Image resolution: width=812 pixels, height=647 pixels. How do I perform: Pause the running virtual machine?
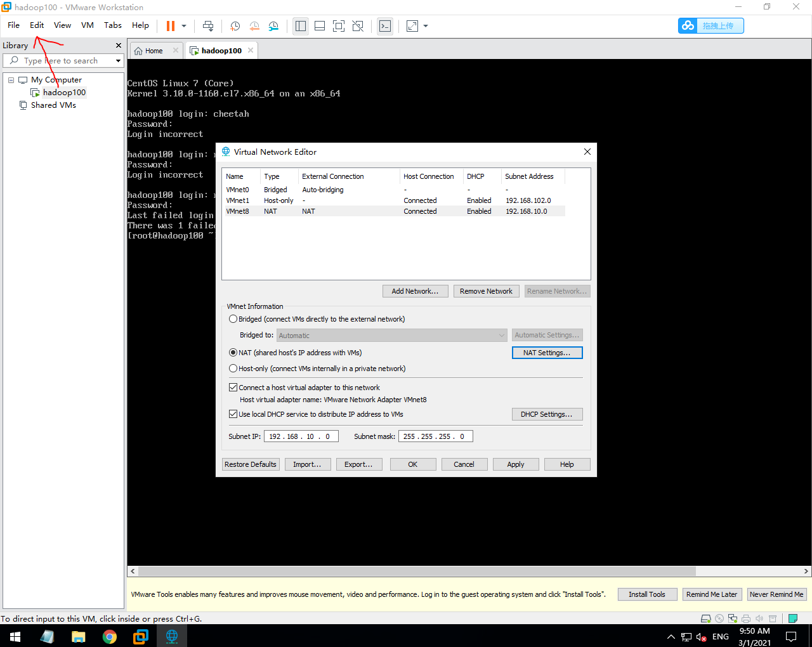pyautogui.click(x=170, y=26)
